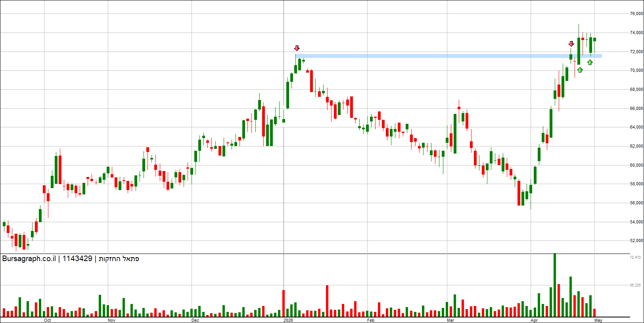The width and height of the screenshot is (644, 323).
Task: Click the 58,000 price axis label
Action: pyautogui.click(x=636, y=184)
